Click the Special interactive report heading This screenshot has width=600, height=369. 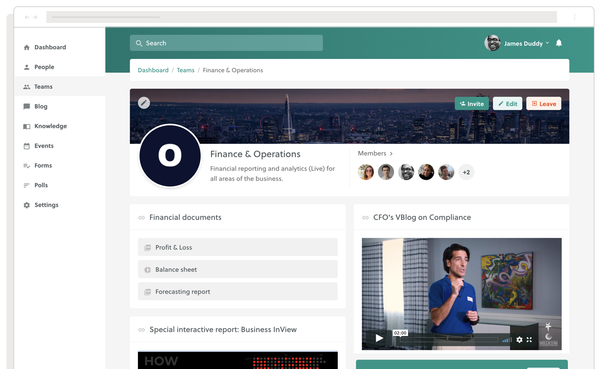[223, 330]
